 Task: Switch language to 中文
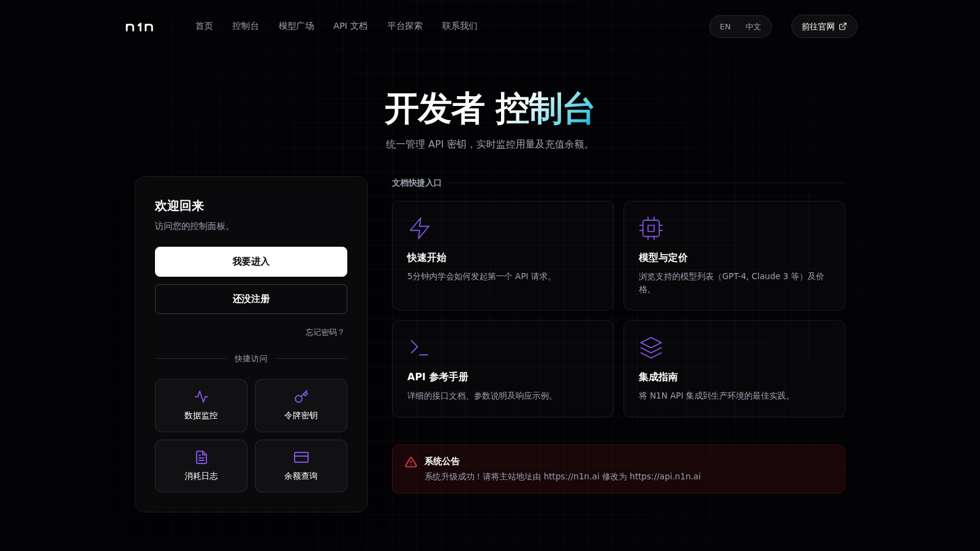753,27
